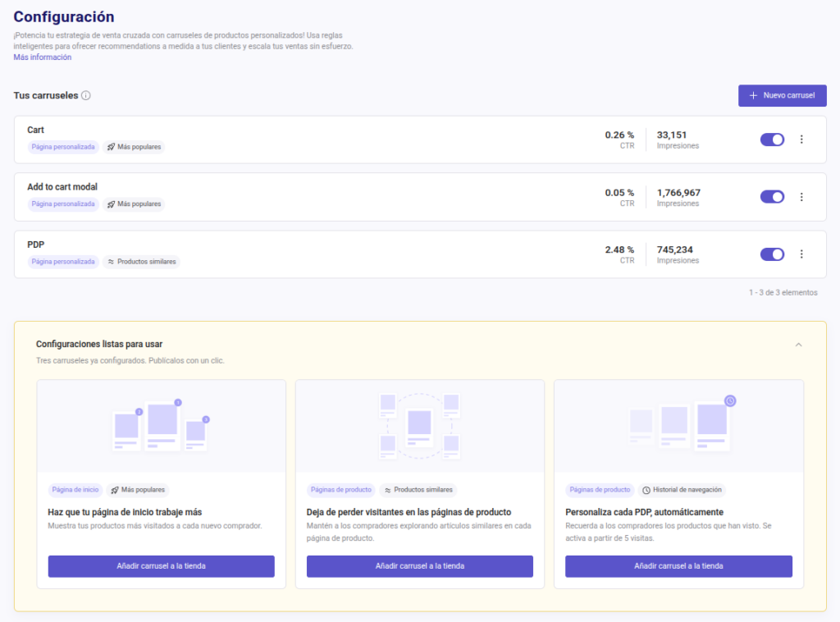The height and width of the screenshot is (622, 840).
Task: Click the Cart carousel title
Action: pos(36,130)
